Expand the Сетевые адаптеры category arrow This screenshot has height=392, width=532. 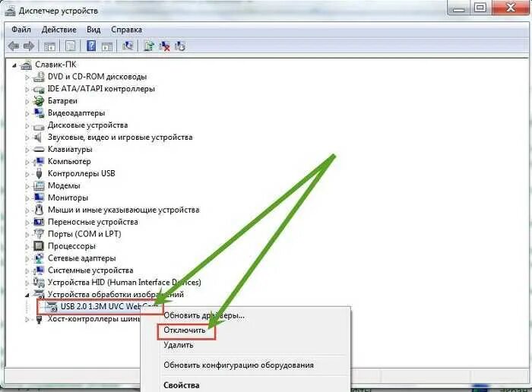27,259
